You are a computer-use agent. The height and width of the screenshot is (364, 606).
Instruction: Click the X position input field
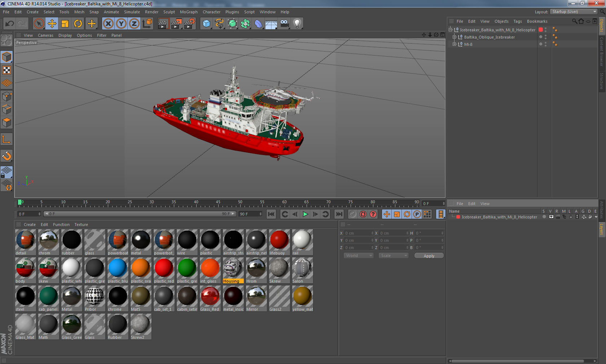(359, 233)
